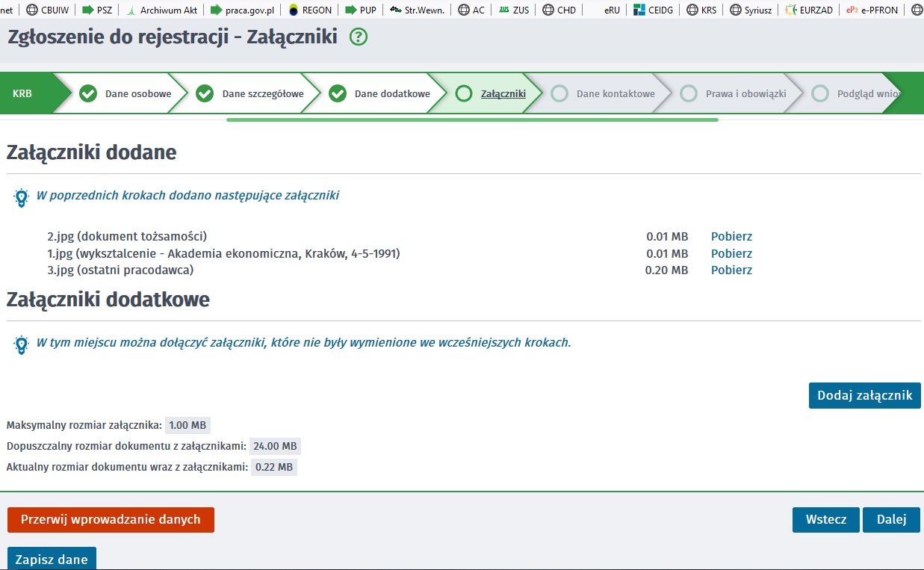
Task: Open the EURZAD bookmark
Action: (x=809, y=10)
